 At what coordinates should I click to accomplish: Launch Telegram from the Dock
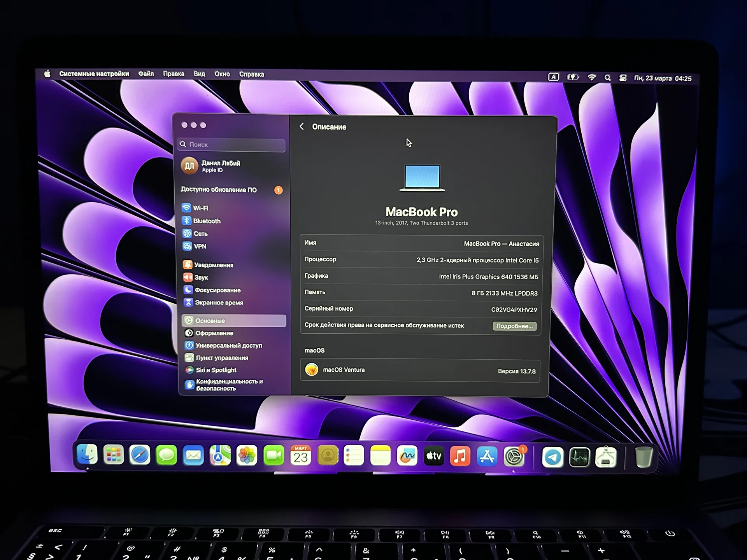click(552, 457)
